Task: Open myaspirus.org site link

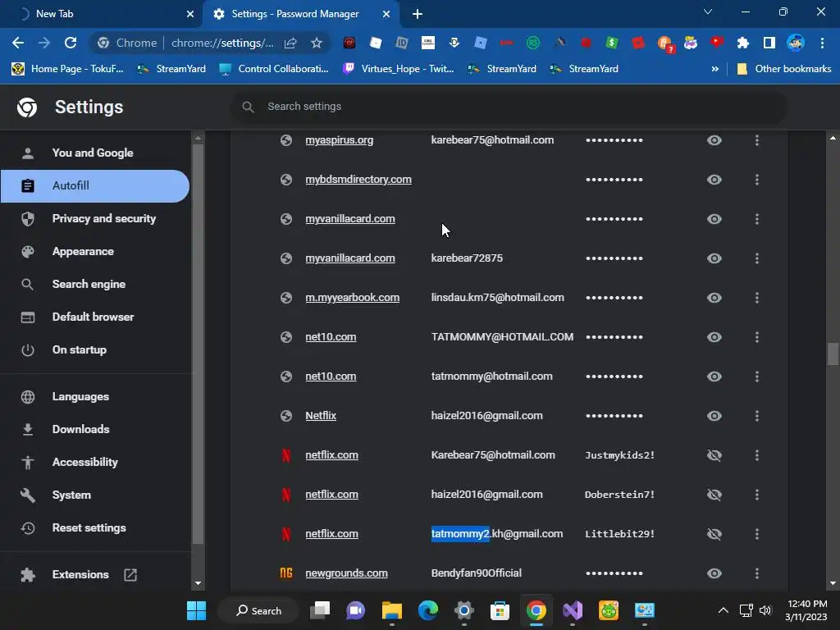Action: pyautogui.click(x=339, y=140)
